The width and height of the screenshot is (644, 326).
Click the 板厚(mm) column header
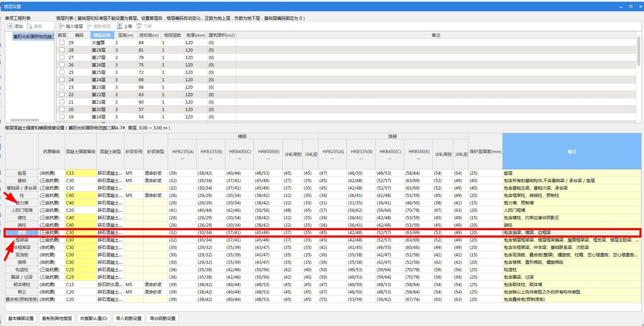(196, 35)
